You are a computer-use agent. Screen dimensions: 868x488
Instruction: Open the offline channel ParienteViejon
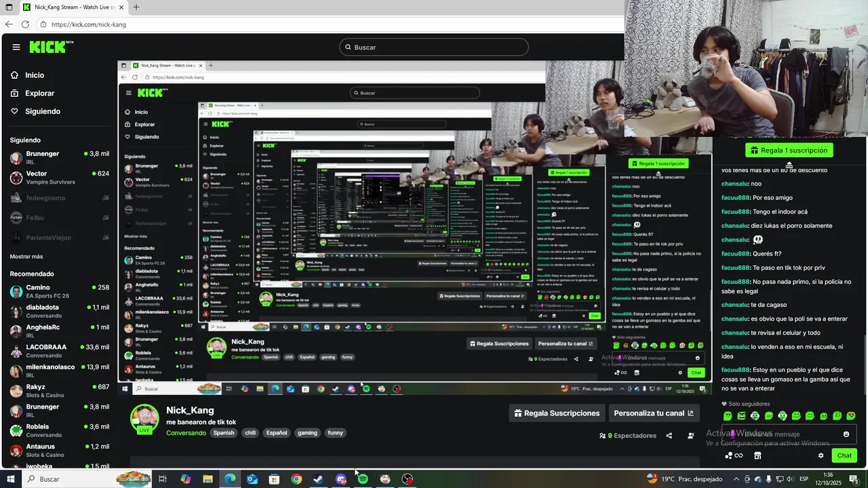[x=60, y=237]
